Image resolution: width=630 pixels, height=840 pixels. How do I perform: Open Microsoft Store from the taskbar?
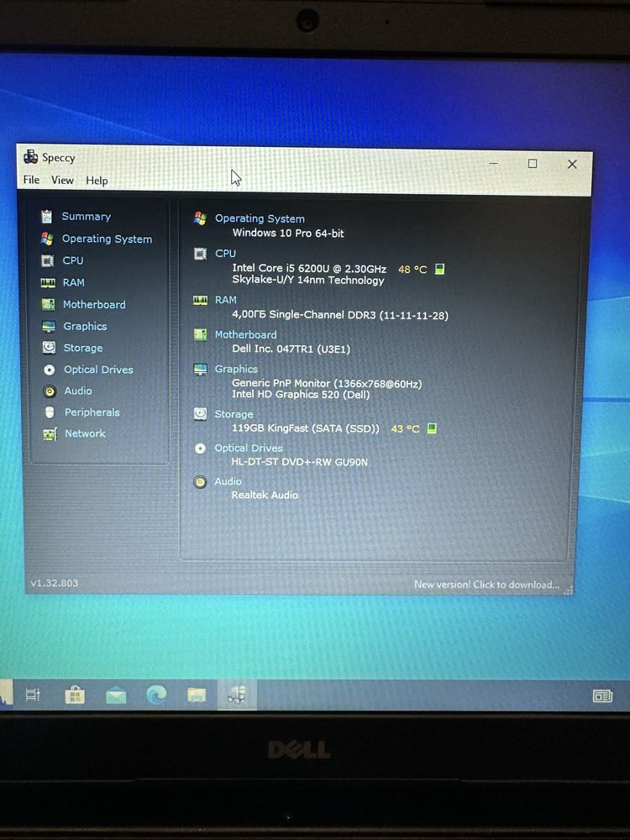(x=75, y=696)
